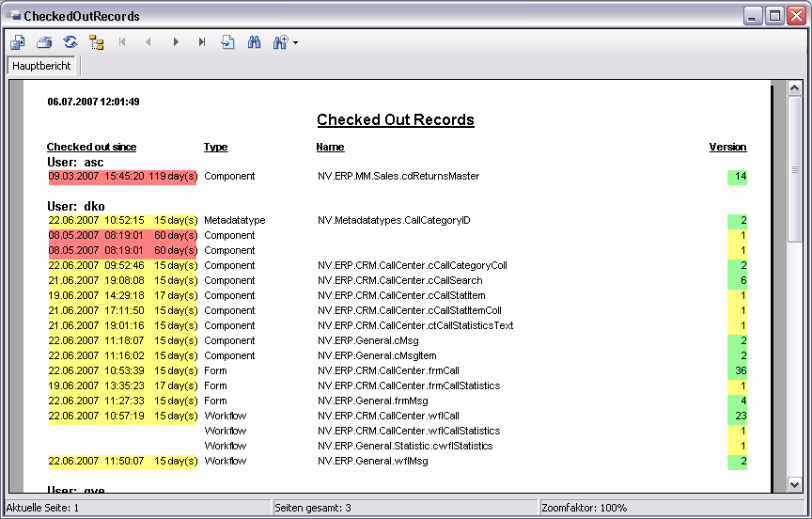Click the version value 36
Viewport: 812px width, 519px height.
(x=741, y=370)
